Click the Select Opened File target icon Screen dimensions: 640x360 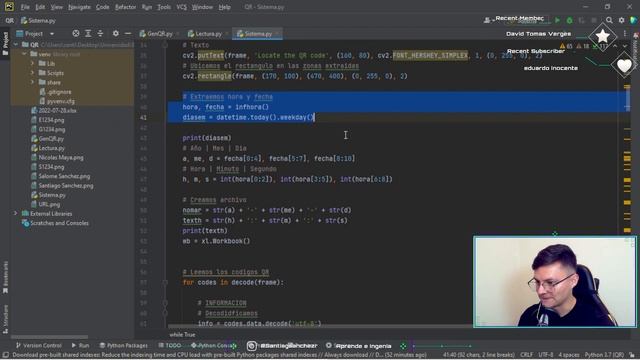click(x=76, y=33)
